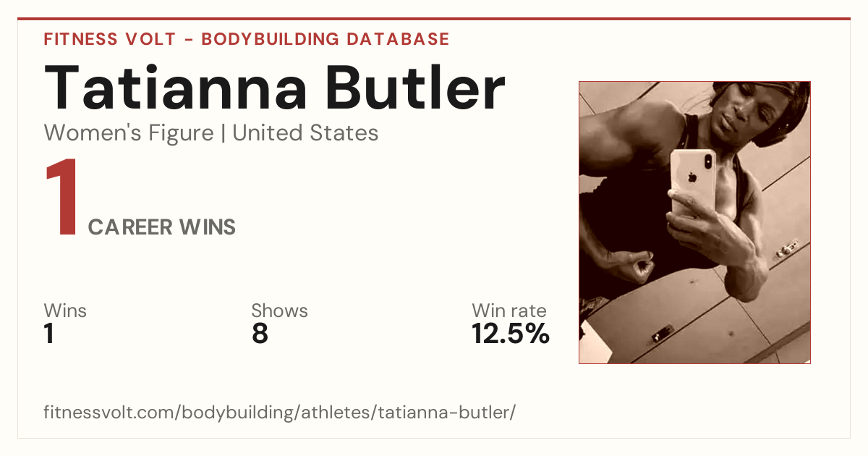The image size is (868, 456).
Task: Click the Wins stat label
Action: click(x=65, y=311)
